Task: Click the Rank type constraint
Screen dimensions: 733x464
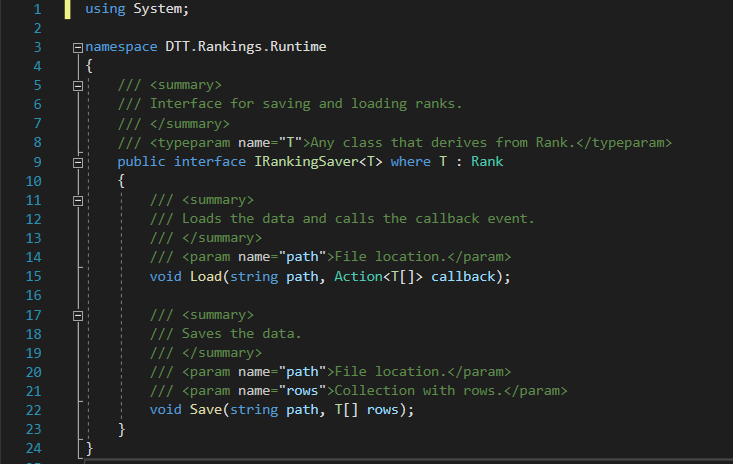Action: (x=486, y=162)
